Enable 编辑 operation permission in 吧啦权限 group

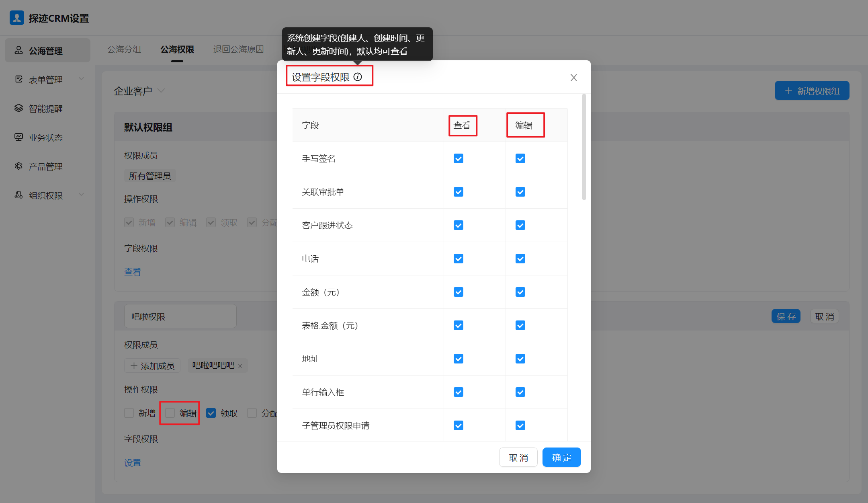pyautogui.click(x=170, y=413)
